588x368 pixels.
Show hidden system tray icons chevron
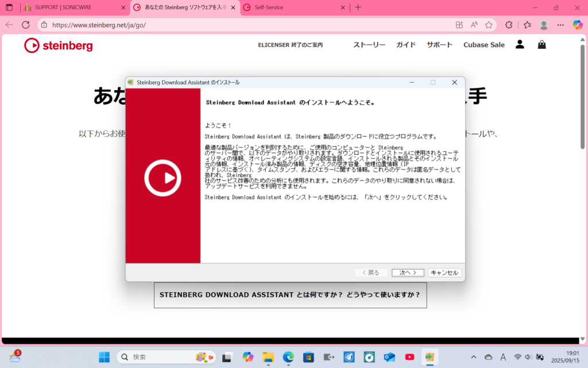pos(474,357)
